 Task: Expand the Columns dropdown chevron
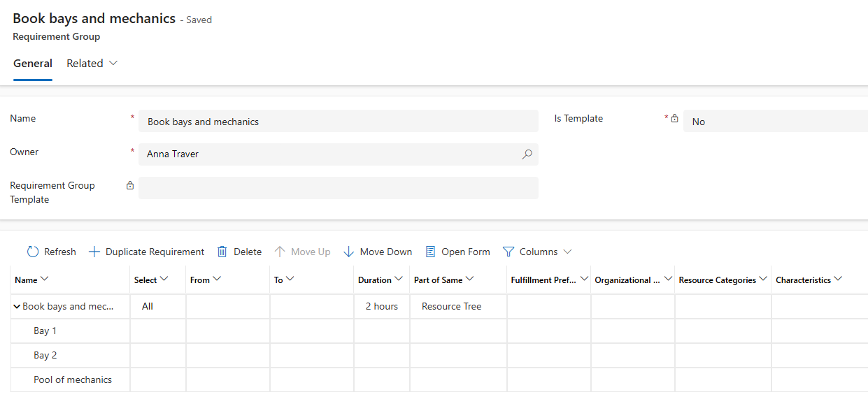pyautogui.click(x=567, y=252)
